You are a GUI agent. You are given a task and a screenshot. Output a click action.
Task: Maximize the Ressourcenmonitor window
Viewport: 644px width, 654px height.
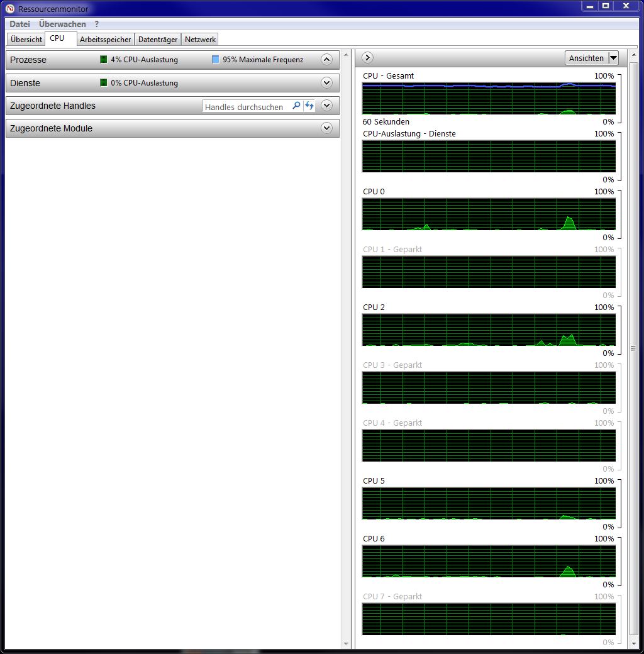(606, 6)
